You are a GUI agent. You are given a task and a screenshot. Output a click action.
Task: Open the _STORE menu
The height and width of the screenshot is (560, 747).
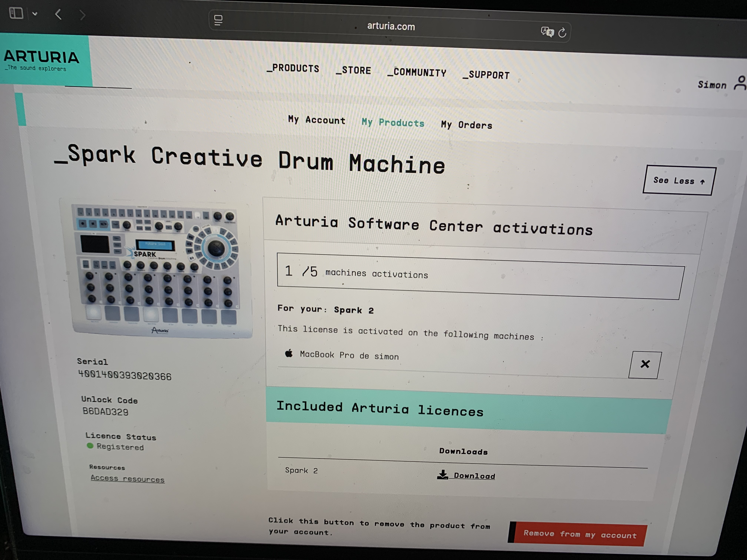(353, 70)
